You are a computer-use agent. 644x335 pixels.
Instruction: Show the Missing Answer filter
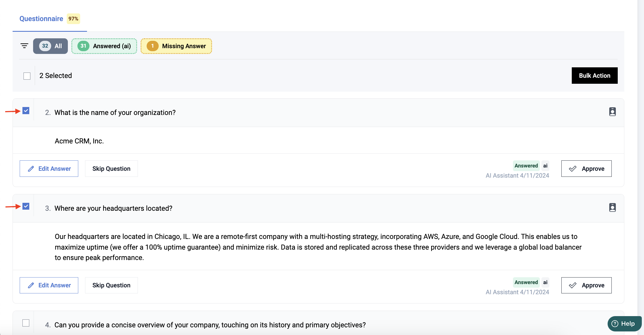(176, 46)
